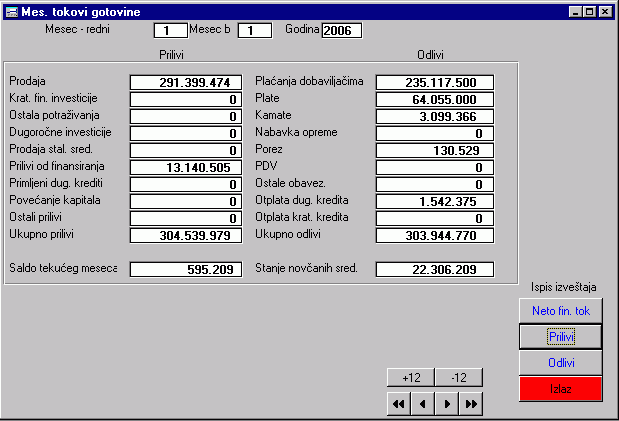The width and height of the screenshot is (619, 421).
Task: Click the Nabavka opreme value field
Action: click(x=435, y=133)
